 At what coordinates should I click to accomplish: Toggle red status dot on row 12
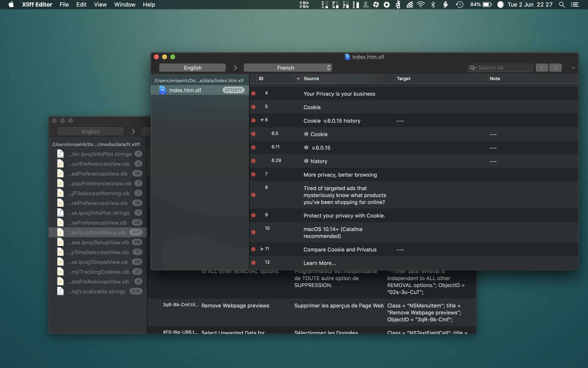[253, 263]
